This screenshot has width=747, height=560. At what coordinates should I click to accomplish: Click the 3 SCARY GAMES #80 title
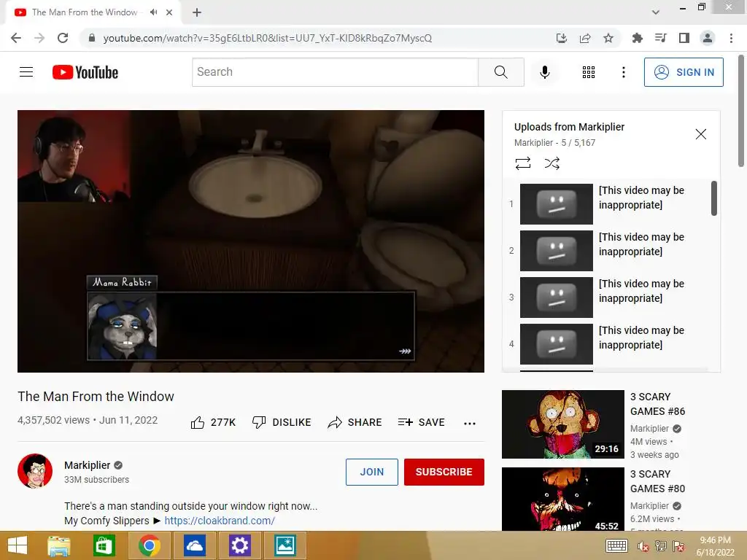click(657, 481)
